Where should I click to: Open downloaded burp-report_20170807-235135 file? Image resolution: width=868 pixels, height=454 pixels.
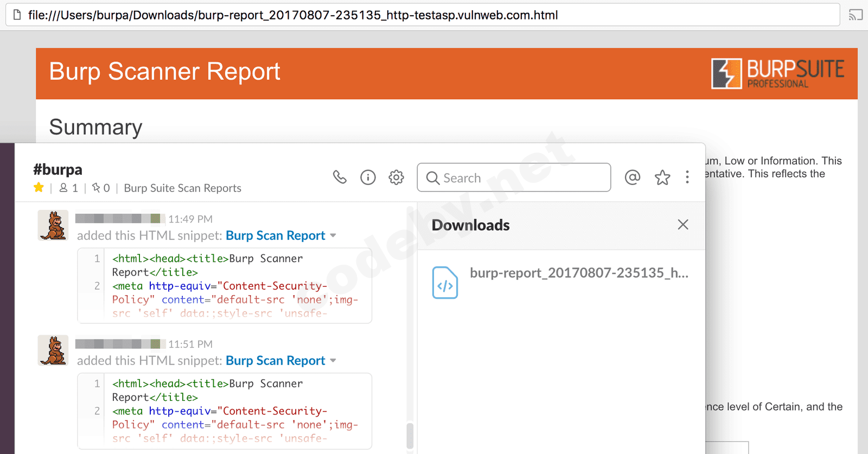(579, 273)
